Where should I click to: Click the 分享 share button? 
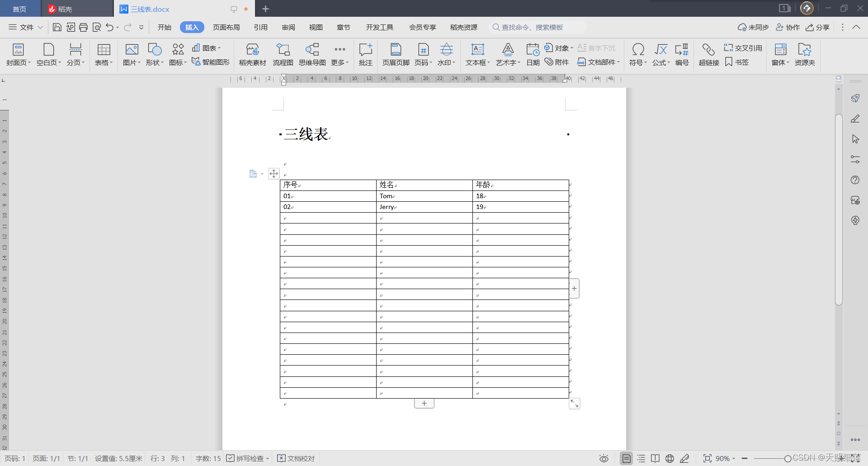818,27
